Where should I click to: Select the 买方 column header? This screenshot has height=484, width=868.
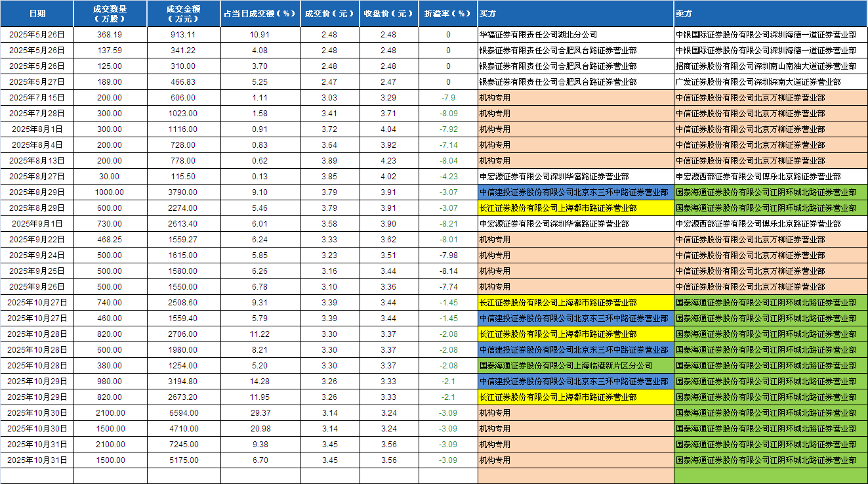pos(576,13)
